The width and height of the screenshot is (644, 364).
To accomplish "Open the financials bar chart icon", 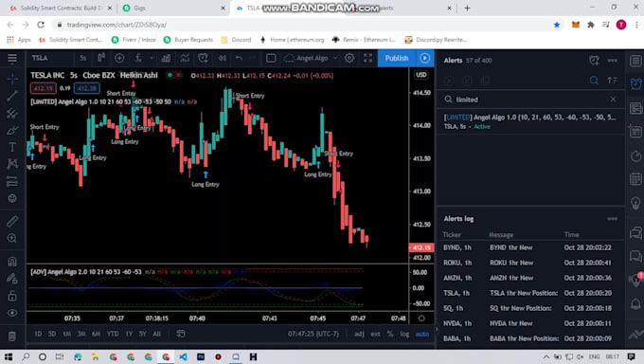I will coord(166,58).
